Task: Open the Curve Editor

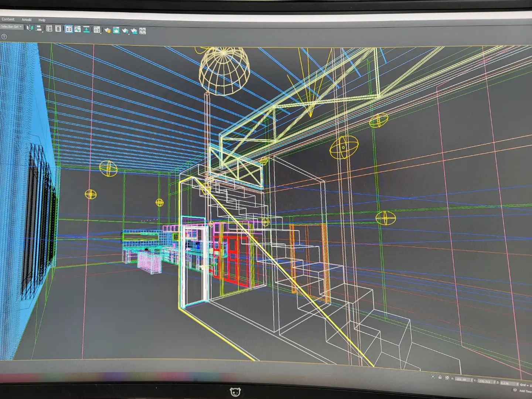Action: [x=78, y=29]
